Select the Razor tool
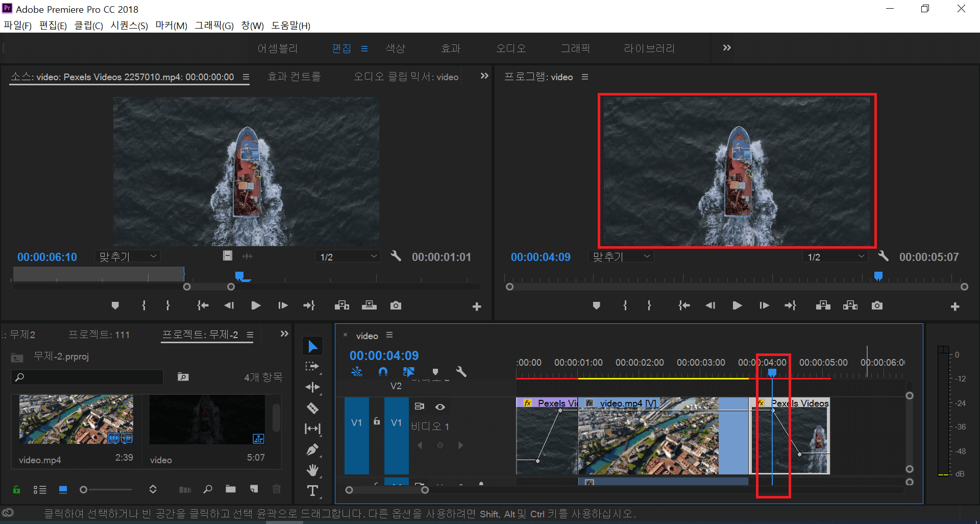The width and height of the screenshot is (980, 524). [x=312, y=408]
